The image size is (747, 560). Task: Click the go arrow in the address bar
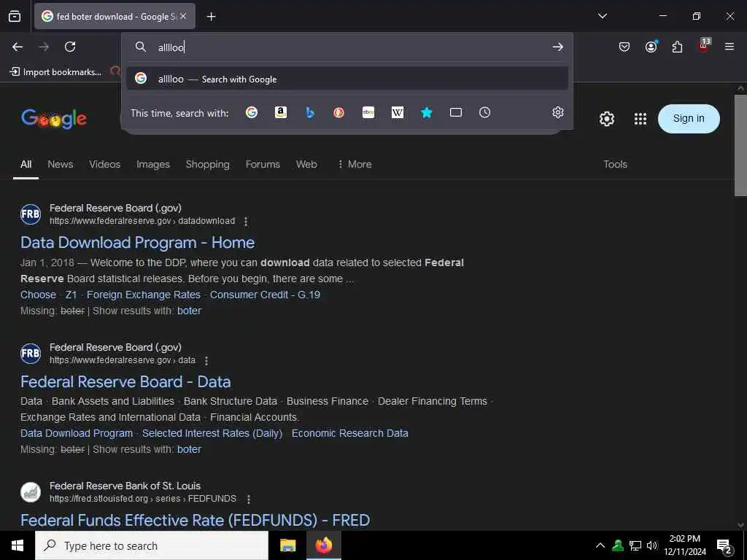coord(558,47)
